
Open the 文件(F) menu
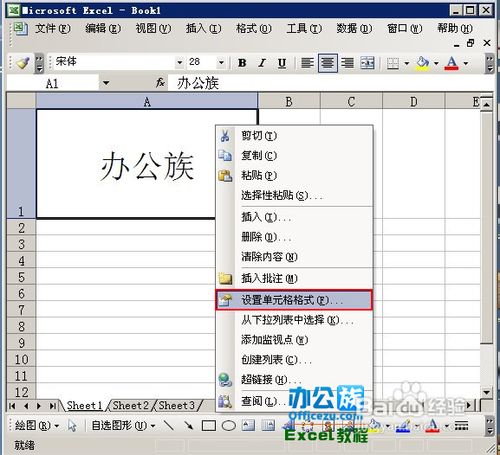(53, 29)
